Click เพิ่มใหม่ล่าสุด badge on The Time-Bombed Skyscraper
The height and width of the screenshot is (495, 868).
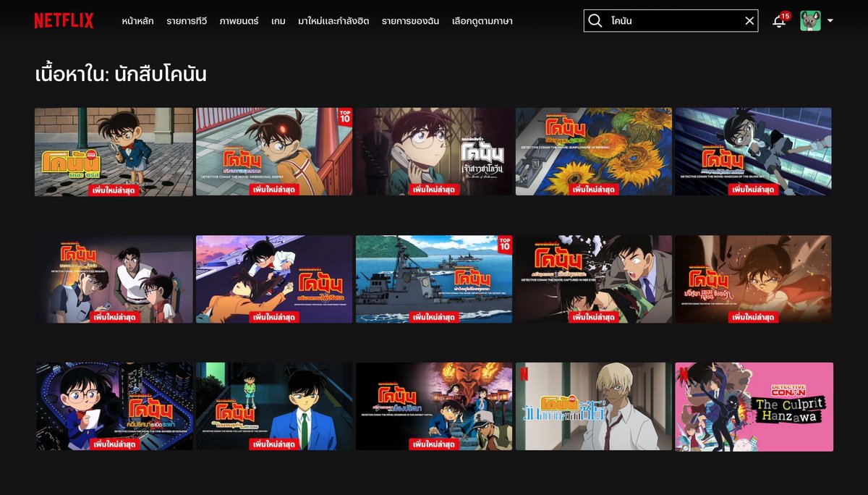click(x=114, y=444)
